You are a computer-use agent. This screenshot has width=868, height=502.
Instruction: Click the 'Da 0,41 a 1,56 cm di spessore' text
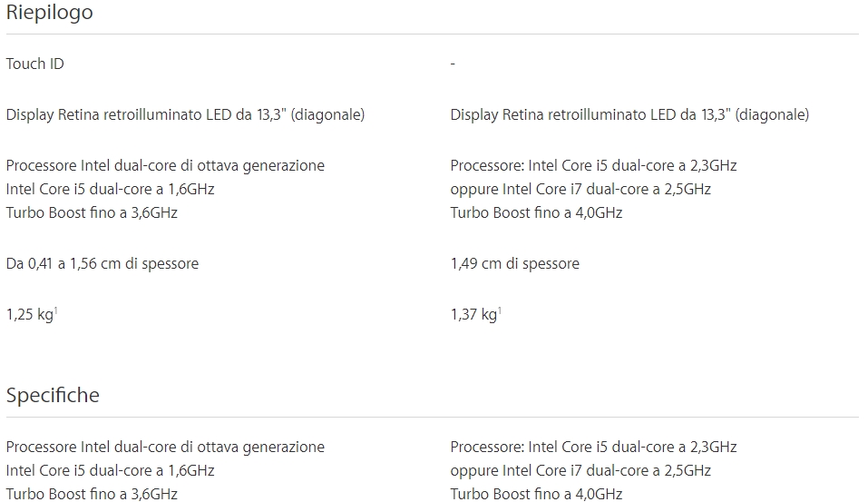[102, 263]
